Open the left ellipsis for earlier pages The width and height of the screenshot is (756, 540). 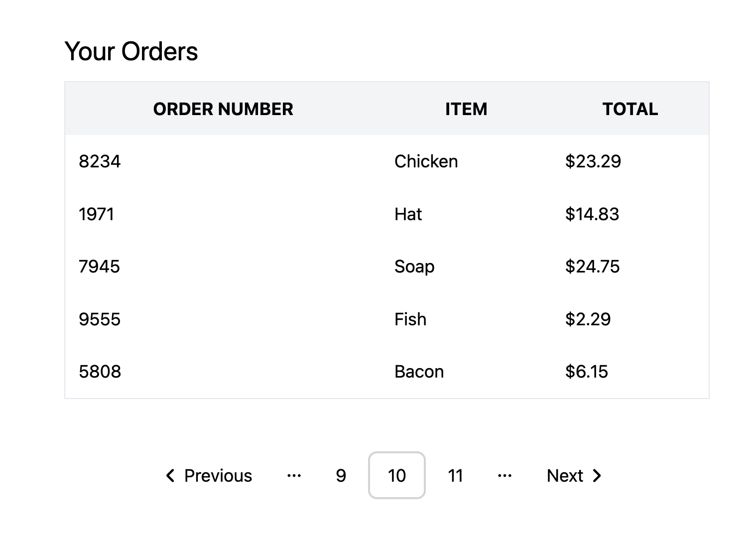point(294,476)
